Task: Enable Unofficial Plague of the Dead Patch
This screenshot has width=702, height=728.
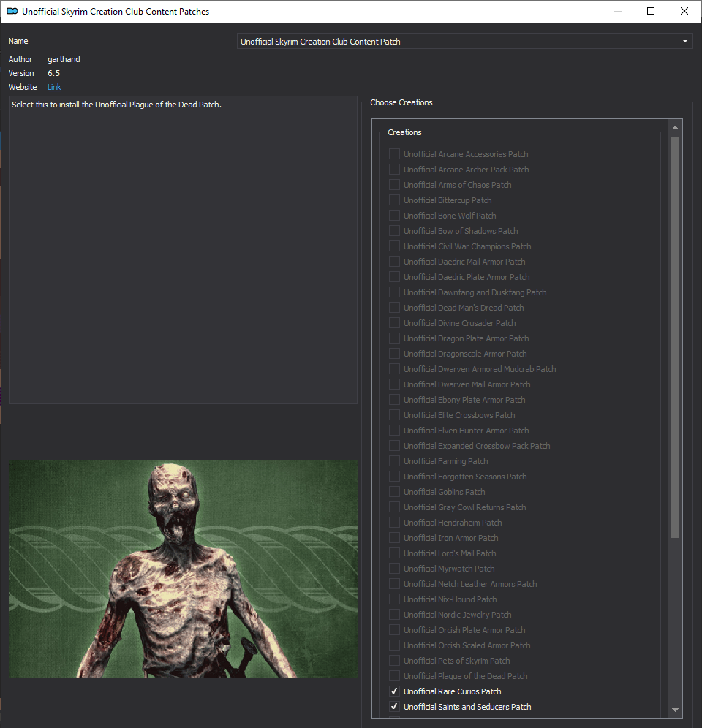Action: coord(394,675)
